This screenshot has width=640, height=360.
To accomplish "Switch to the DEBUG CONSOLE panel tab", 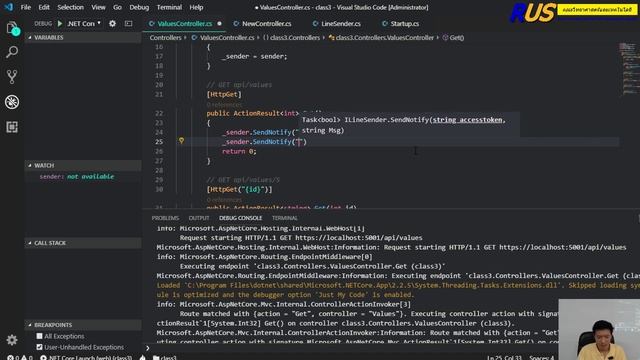I will (x=240, y=218).
